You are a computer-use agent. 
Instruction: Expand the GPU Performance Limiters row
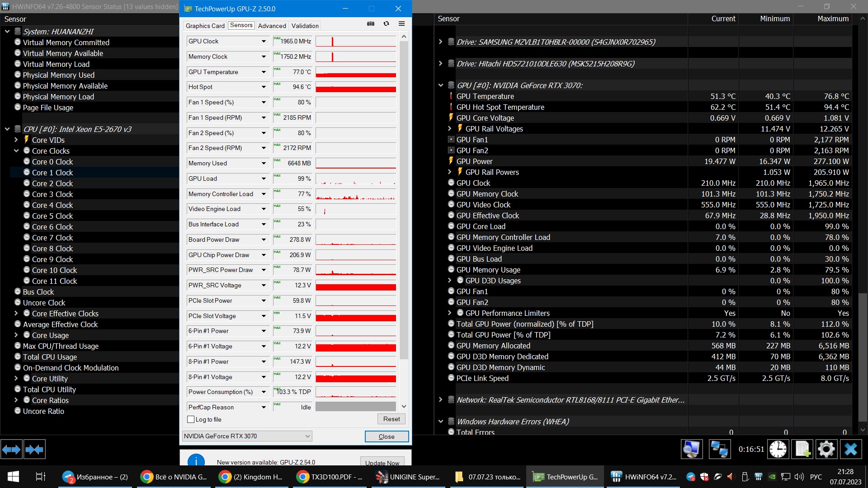click(x=449, y=313)
